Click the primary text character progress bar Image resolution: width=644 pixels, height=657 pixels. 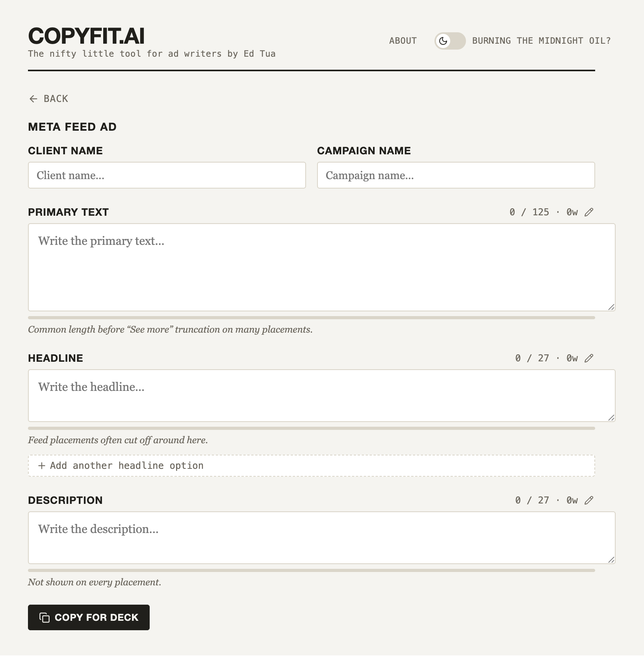pyautogui.click(x=311, y=318)
